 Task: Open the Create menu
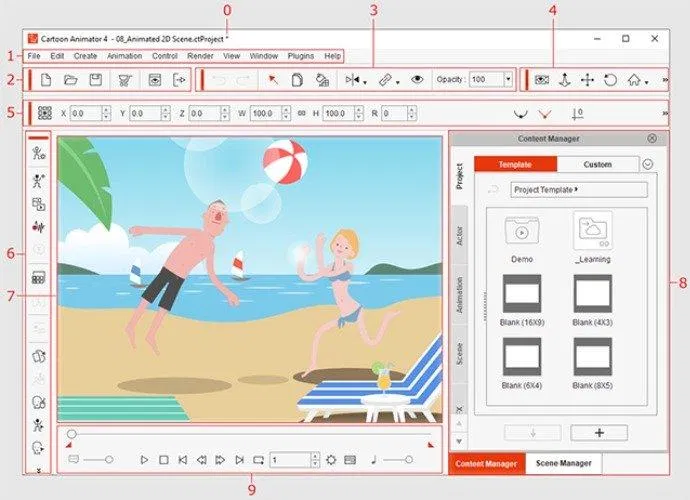85,56
